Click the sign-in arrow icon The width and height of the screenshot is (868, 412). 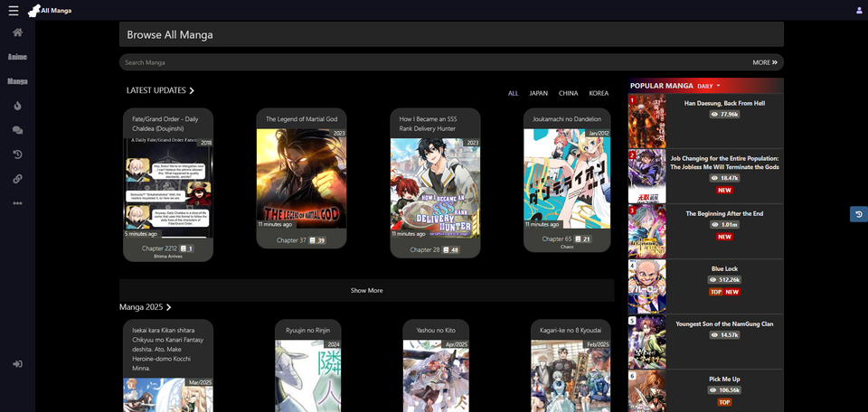click(18, 364)
